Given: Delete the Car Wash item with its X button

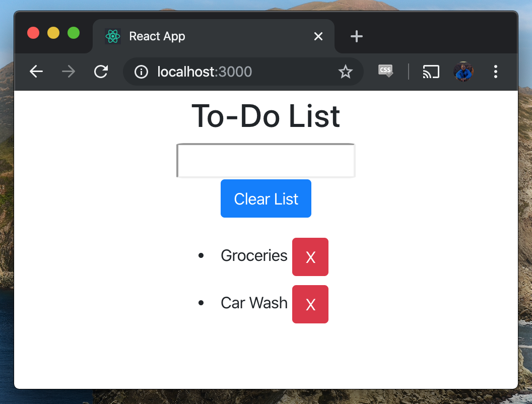Looking at the screenshot, I should [x=310, y=304].
